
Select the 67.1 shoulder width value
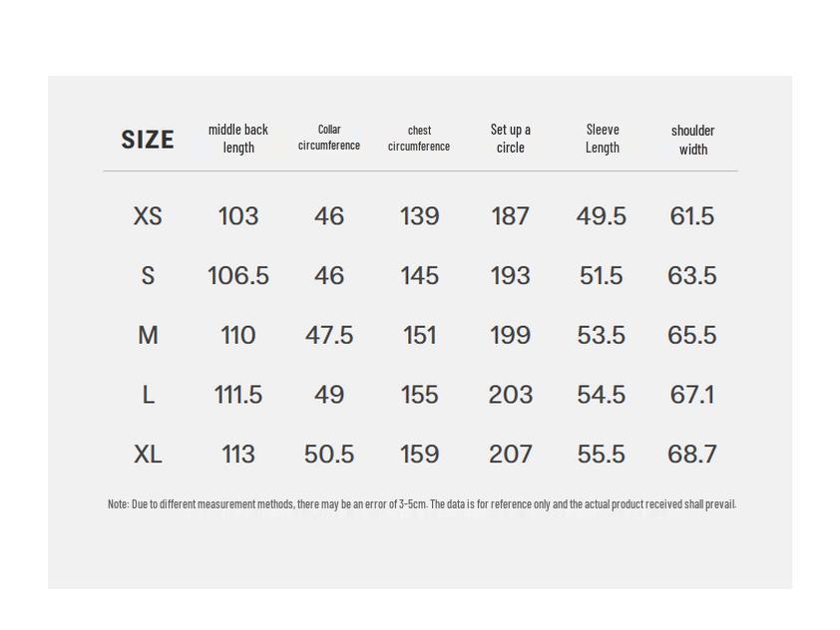click(x=692, y=396)
